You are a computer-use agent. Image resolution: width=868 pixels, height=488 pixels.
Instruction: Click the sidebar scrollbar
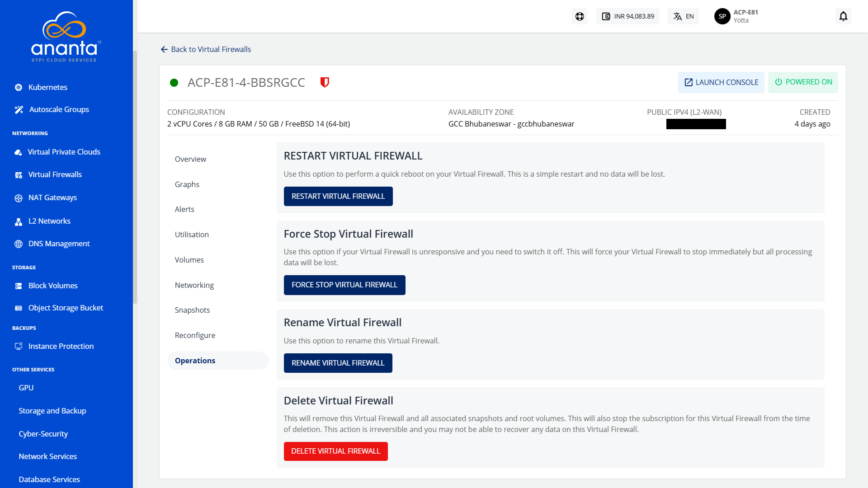click(135, 176)
